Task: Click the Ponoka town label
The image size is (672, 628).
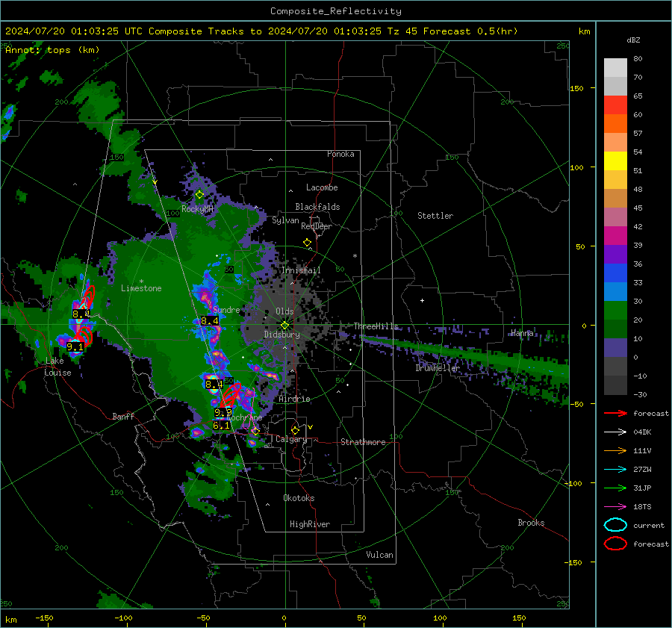Action: coord(340,154)
